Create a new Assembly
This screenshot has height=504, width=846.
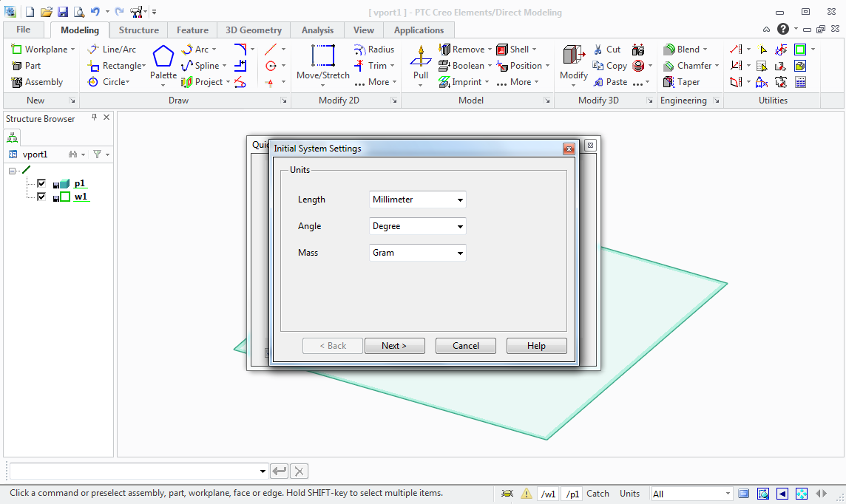click(x=37, y=82)
